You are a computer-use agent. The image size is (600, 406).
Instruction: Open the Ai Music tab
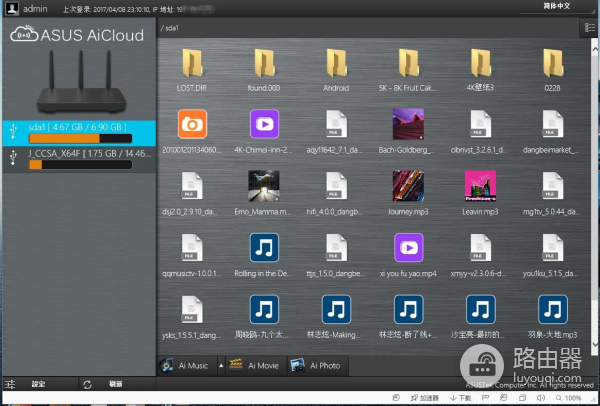[185, 366]
